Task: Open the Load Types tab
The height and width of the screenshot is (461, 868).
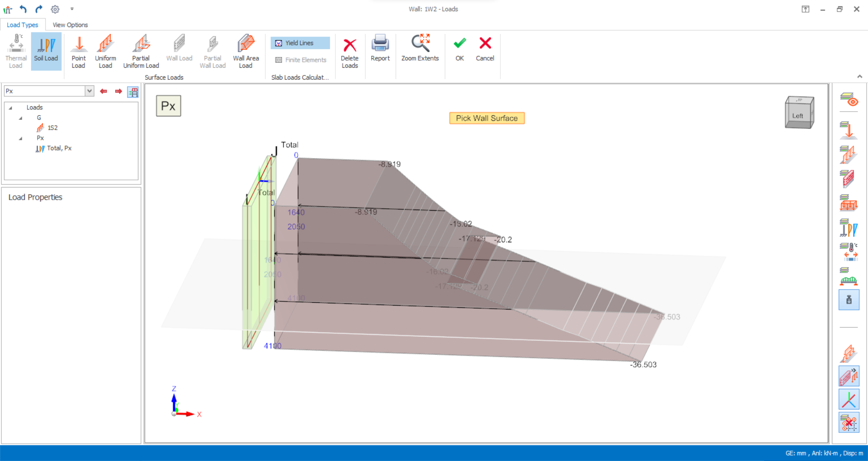Action: pos(23,25)
